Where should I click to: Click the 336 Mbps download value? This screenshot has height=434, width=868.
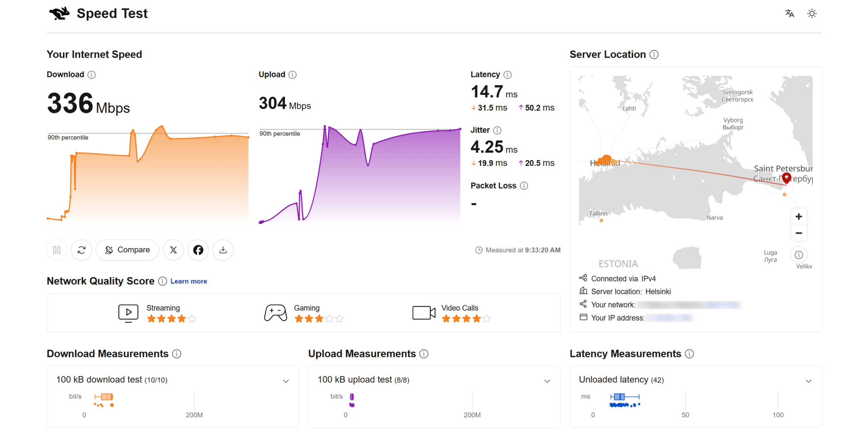[88, 103]
